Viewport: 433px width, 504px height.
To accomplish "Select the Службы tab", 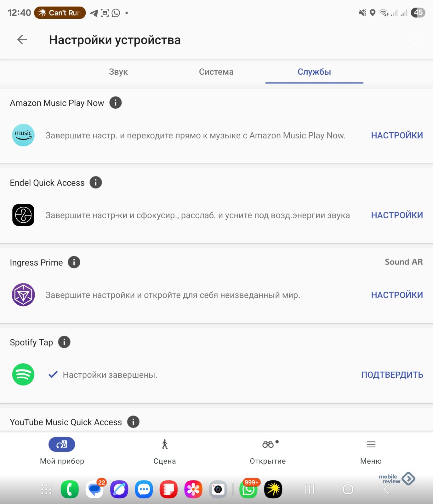I will click(314, 72).
